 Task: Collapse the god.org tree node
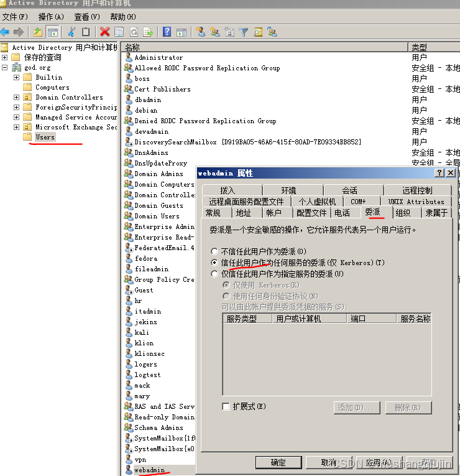pos(4,67)
